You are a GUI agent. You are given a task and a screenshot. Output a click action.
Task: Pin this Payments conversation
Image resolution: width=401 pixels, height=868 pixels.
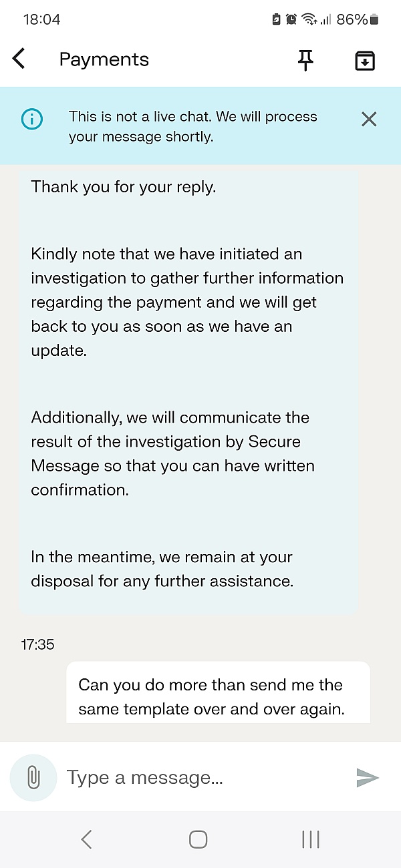click(305, 60)
